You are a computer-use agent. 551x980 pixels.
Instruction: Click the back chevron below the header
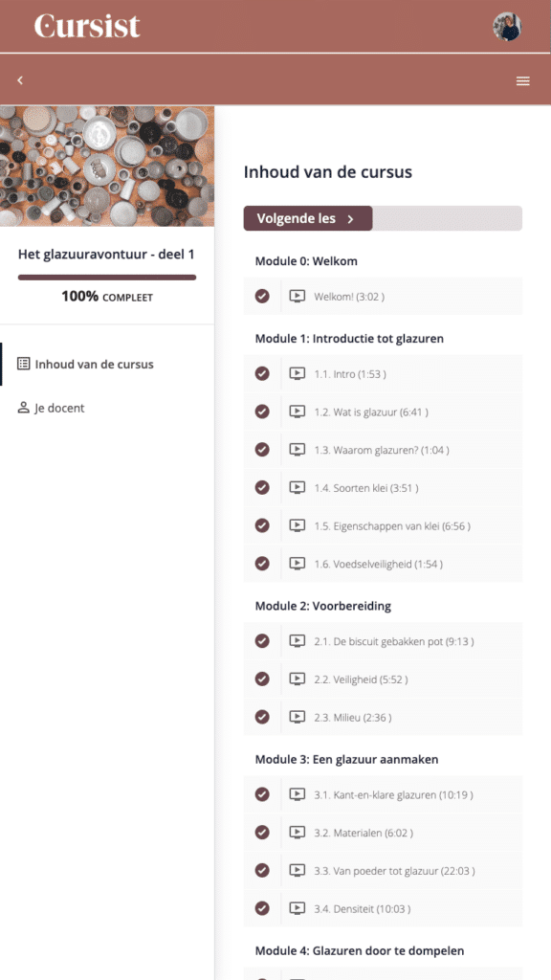pos(19,80)
